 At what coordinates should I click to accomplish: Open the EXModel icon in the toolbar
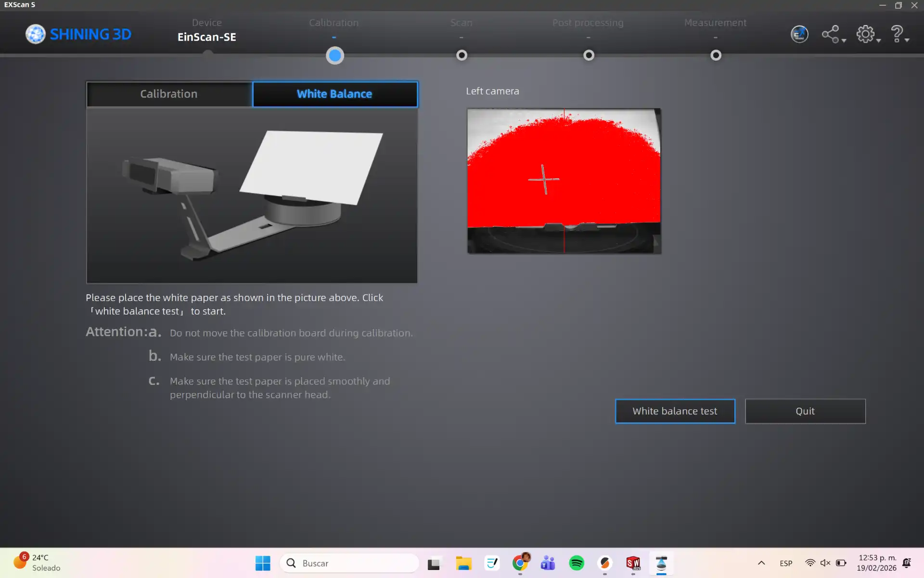(x=799, y=34)
